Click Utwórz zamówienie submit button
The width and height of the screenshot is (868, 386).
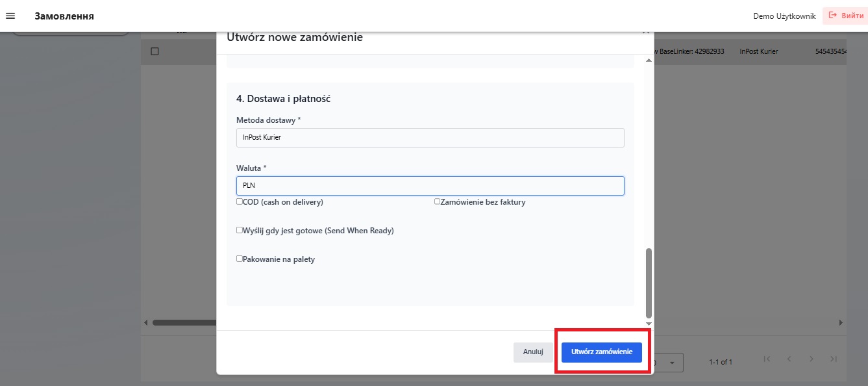pyautogui.click(x=602, y=352)
